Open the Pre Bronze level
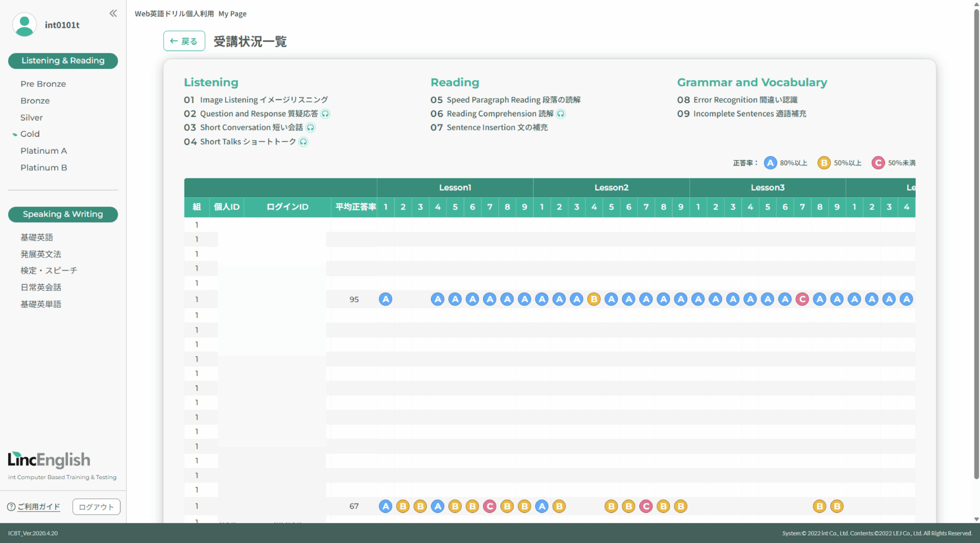The height and width of the screenshot is (543, 980). click(x=43, y=84)
